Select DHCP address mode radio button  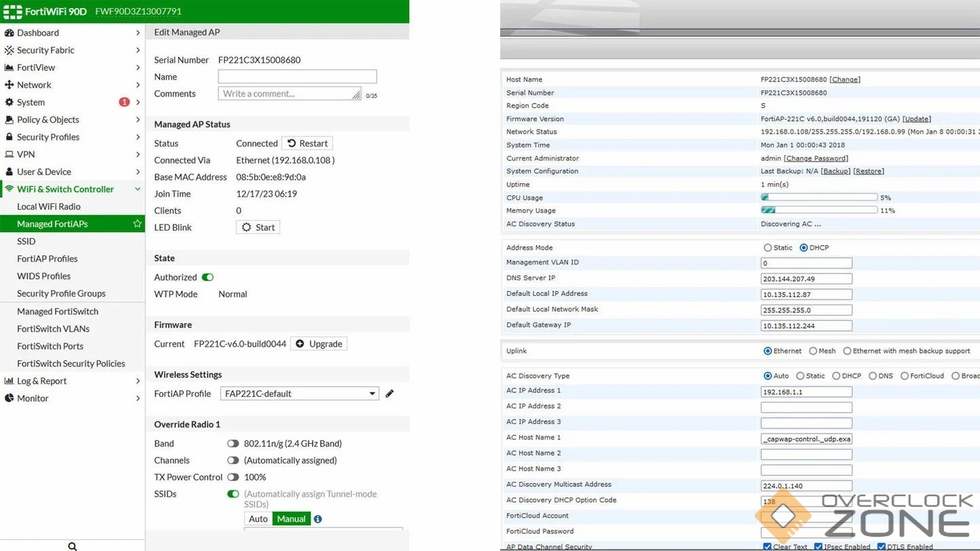pyautogui.click(x=804, y=248)
